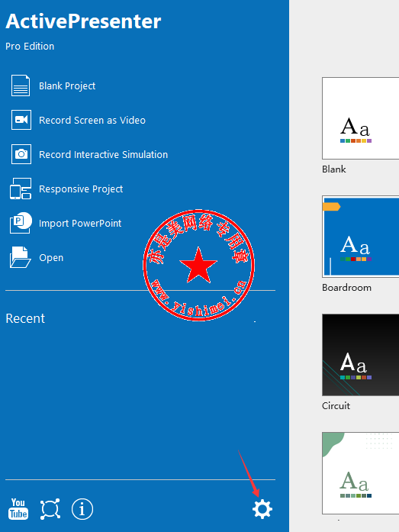Image resolution: width=399 pixels, height=532 pixels.
Task: Click the Open label
Action: click(x=51, y=257)
